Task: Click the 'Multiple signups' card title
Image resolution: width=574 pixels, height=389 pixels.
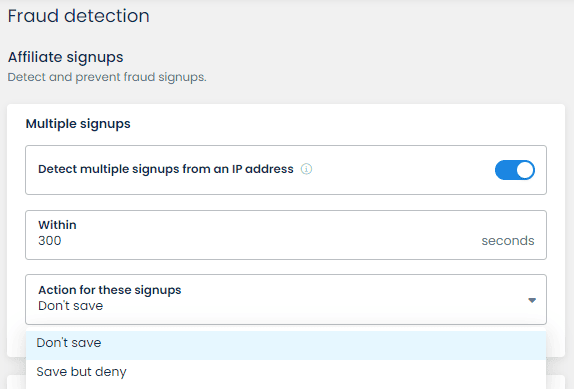Action: pos(78,124)
